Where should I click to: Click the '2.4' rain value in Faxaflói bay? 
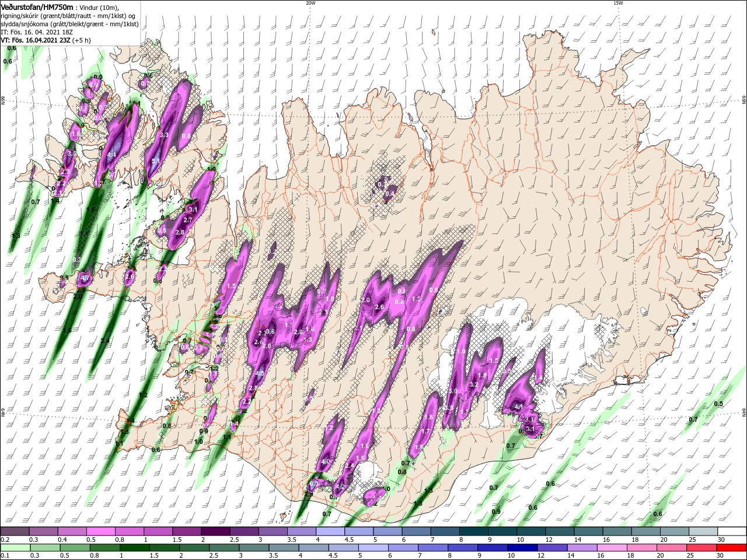tap(105, 341)
